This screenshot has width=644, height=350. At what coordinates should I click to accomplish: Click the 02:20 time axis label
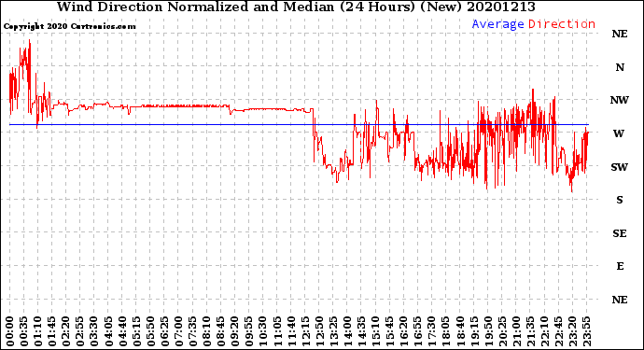[x=66, y=330]
